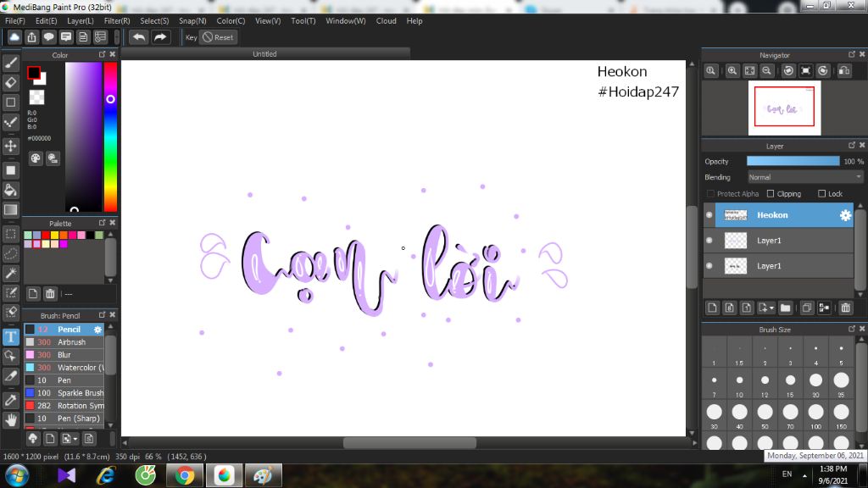Select the Eraser tool
Screen dimensions: 868x488
pyautogui.click(x=10, y=83)
